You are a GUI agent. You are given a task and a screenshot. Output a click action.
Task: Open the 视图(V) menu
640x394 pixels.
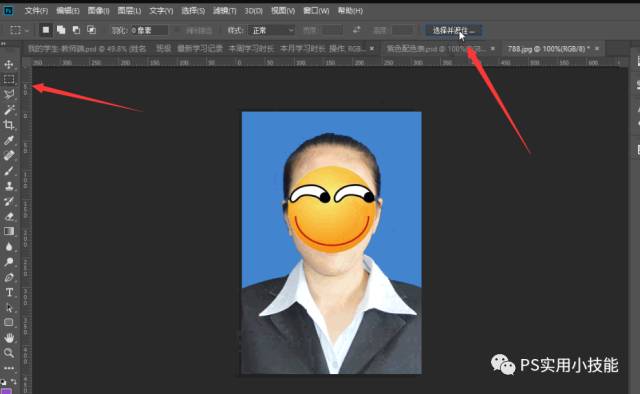tap(283, 11)
